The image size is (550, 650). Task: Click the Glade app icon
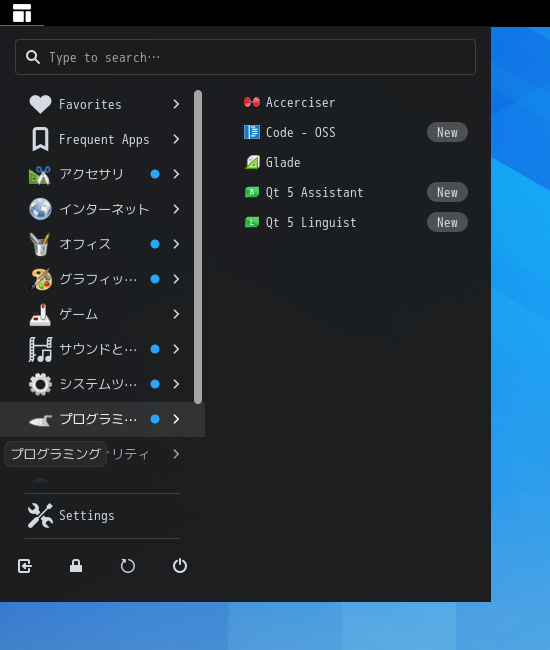252,162
